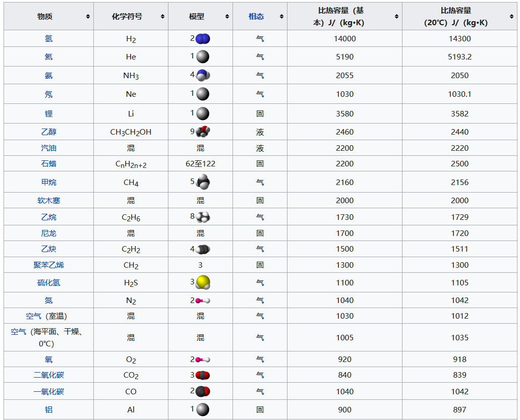Open the 氖 link in the Ne row
The width and height of the screenshot is (520, 420).
(49, 94)
